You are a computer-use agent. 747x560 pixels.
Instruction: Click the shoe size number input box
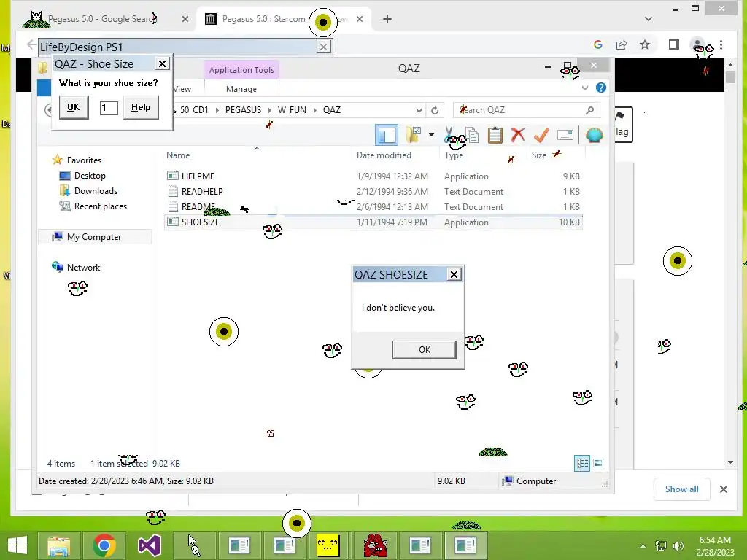click(109, 108)
